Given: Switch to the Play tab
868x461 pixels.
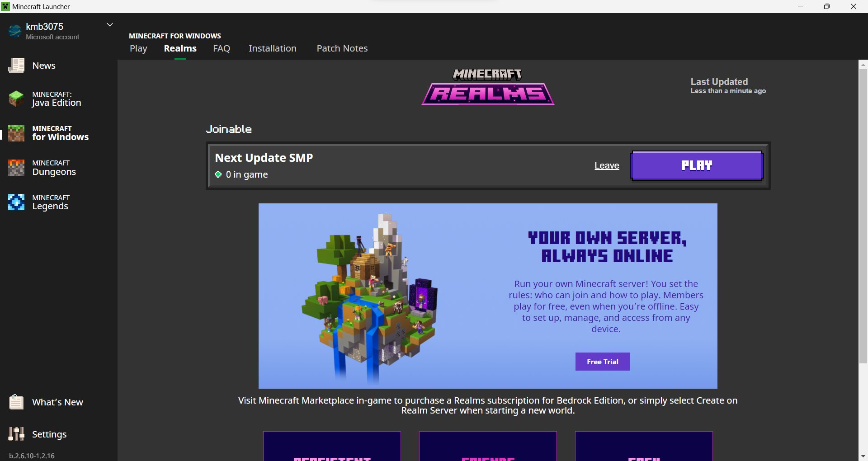Looking at the screenshot, I should click(x=138, y=48).
